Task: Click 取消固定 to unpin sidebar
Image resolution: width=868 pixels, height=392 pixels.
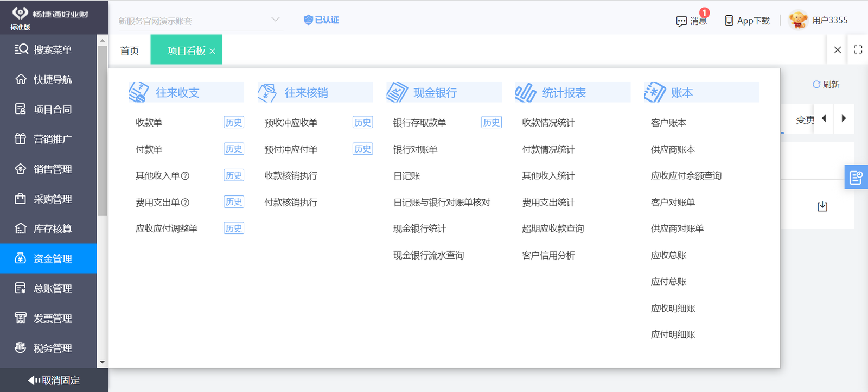Action: (54, 380)
